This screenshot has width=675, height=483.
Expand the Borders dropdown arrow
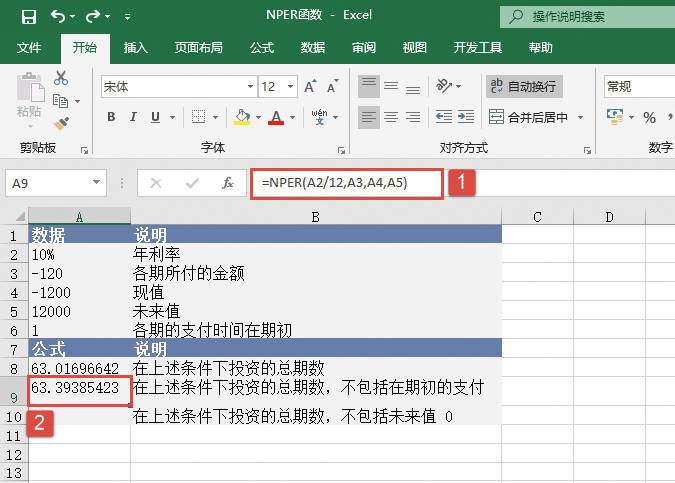coord(215,117)
